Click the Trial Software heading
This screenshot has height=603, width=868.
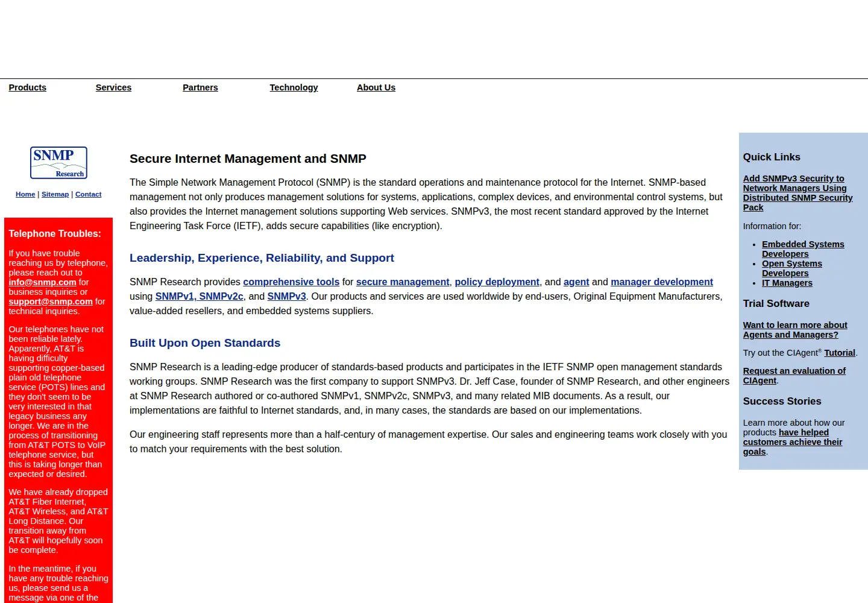(x=776, y=303)
